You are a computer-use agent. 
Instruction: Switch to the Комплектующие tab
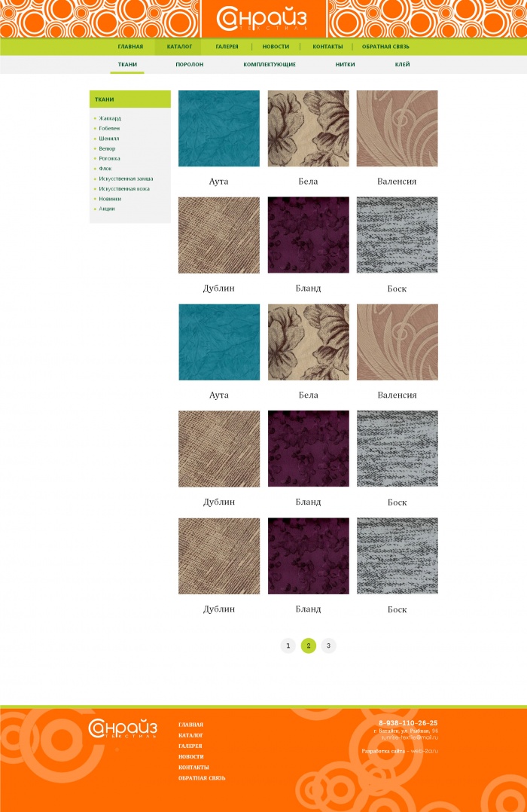pos(270,65)
